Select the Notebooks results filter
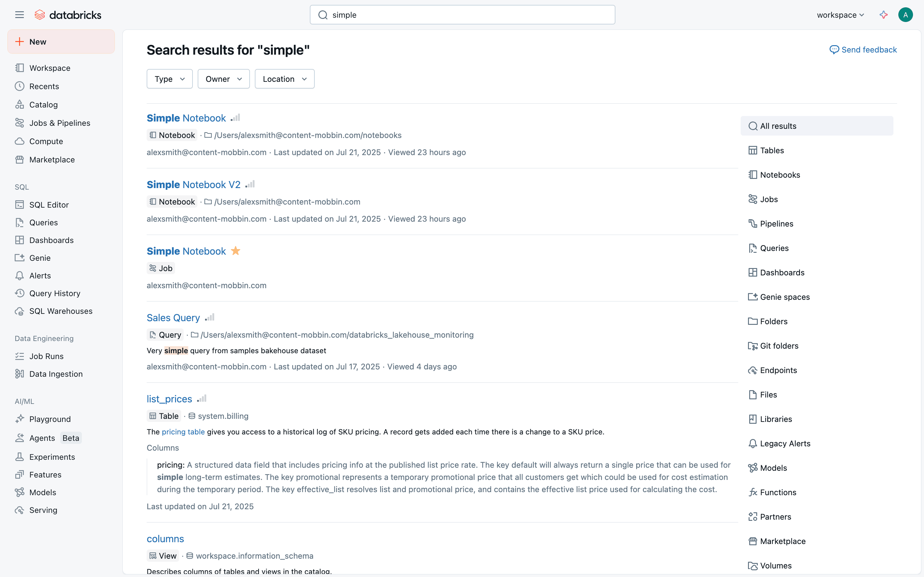Viewport: 924px width, 577px height. (817, 175)
